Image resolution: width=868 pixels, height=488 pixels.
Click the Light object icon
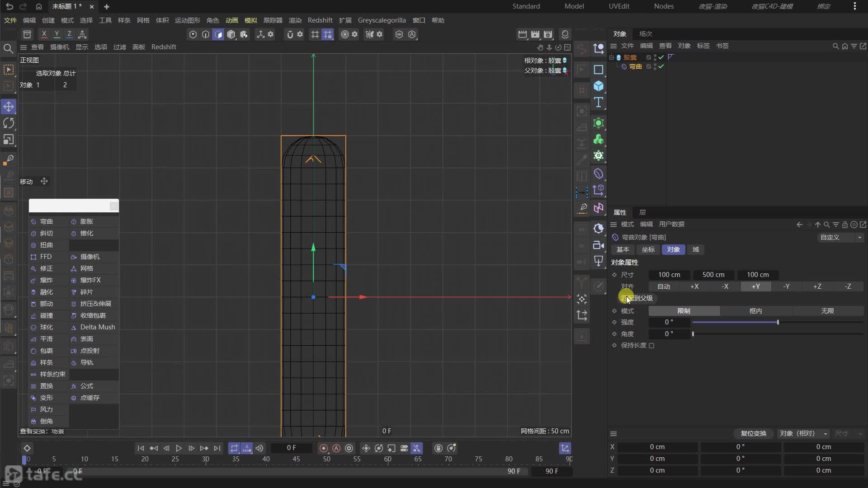(x=599, y=261)
